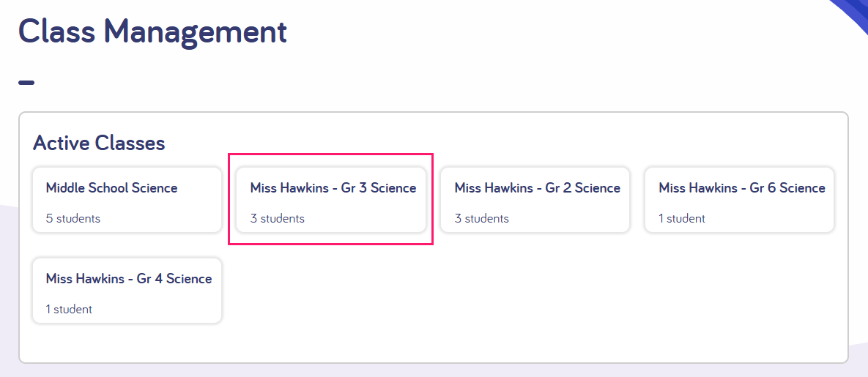Click the Miss Hawkins - Gr 4 Science title

pyautogui.click(x=129, y=279)
